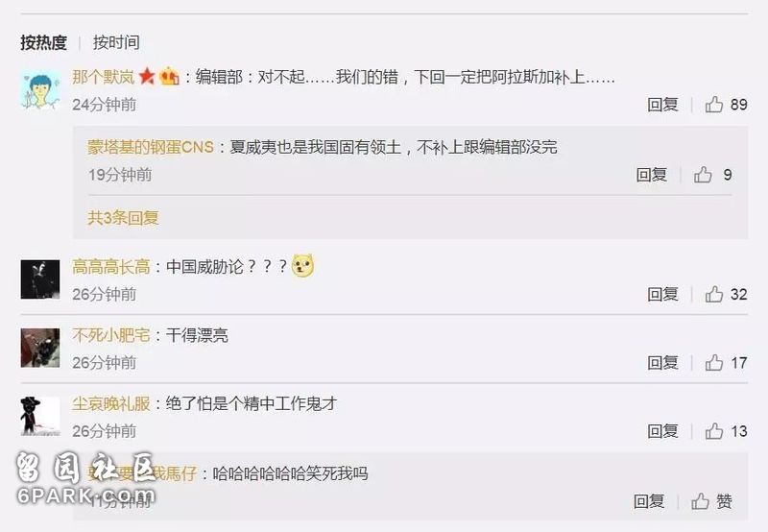Open the 蒙塔基的钢蛋CNS profile link
Image resolution: width=768 pixels, height=532 pixels.
tap(151, 147)
